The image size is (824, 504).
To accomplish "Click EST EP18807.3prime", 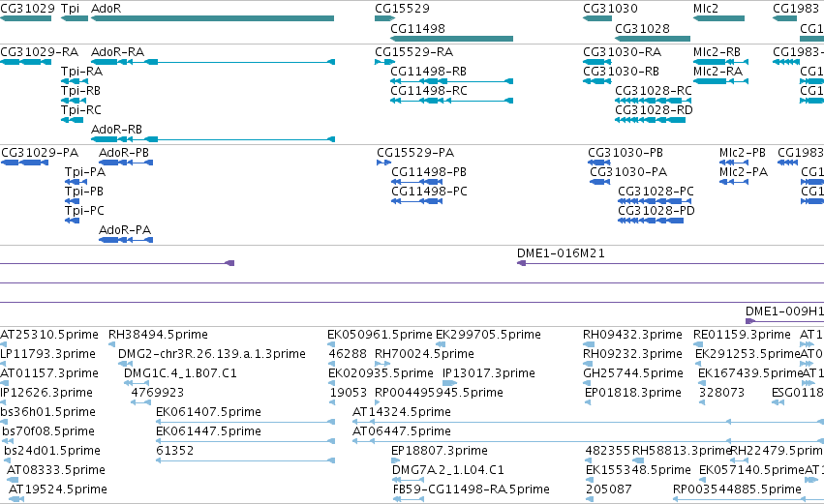I will [395, 460].
